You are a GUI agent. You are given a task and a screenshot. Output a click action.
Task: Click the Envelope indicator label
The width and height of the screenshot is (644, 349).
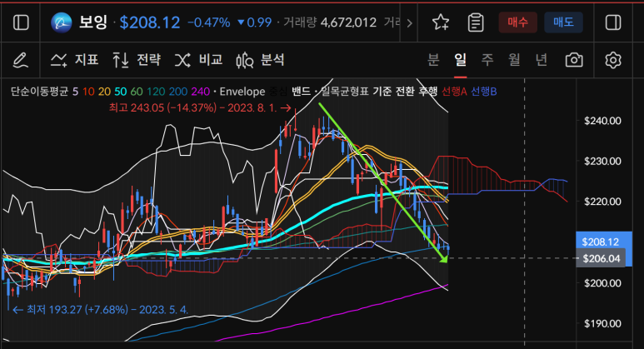242,91
